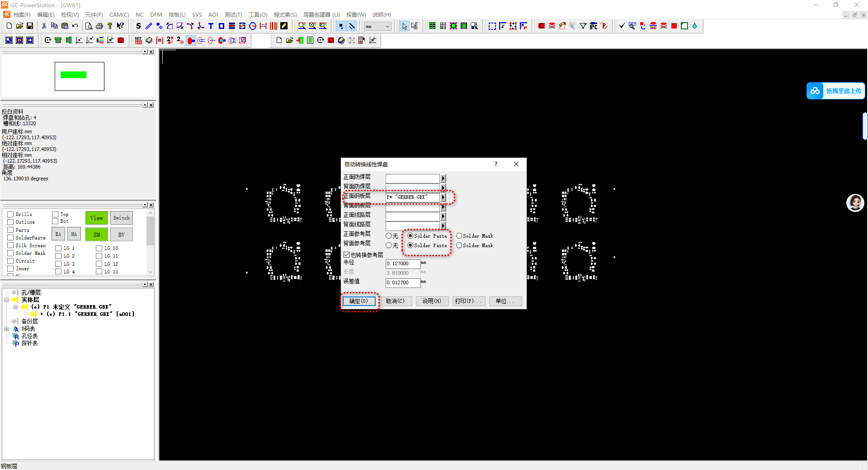Click the funnel filter icon
The image size is (868, 470).
point(583,26)
